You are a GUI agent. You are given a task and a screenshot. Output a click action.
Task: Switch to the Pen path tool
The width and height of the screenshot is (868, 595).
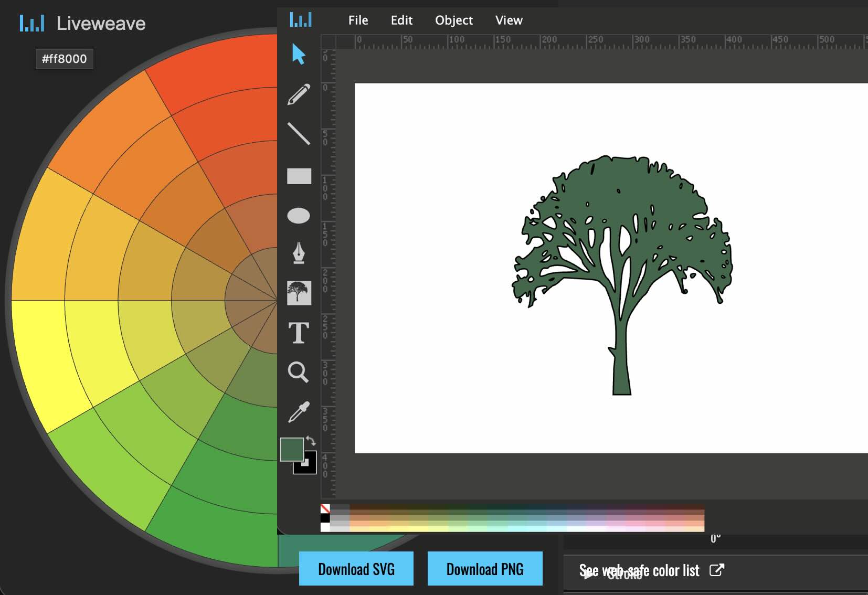click(299, 253)
